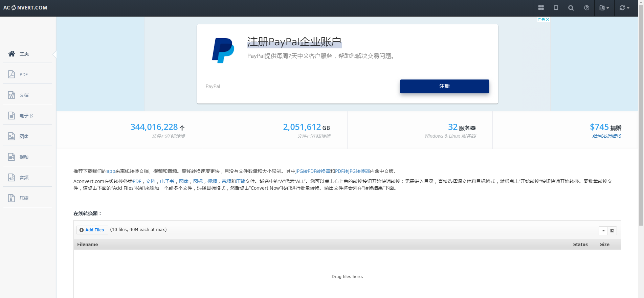Click the image file icon in sidebar

pos(12,136)
